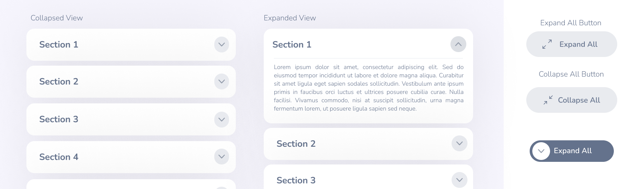The width and height of the screenshot is (644, 189).
Task: Select Section 3 title in Collapsed View
Action: pos(58,119)
